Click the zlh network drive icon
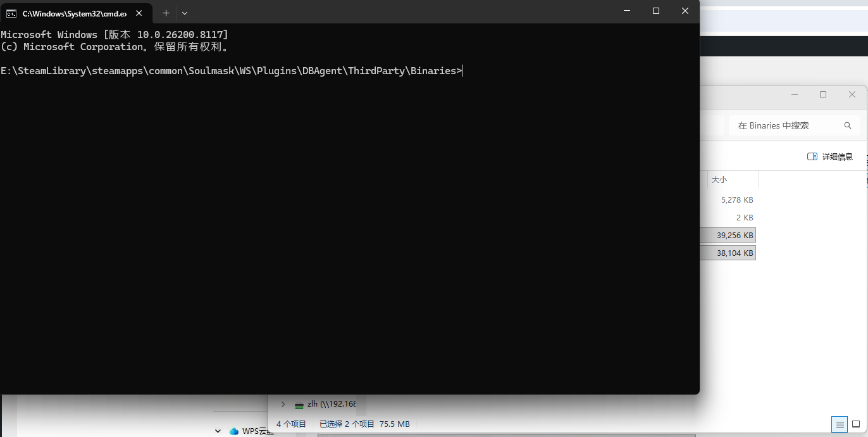Image resolution: width=868 pixels, height=437 pixels. click(x=299, y=405)
